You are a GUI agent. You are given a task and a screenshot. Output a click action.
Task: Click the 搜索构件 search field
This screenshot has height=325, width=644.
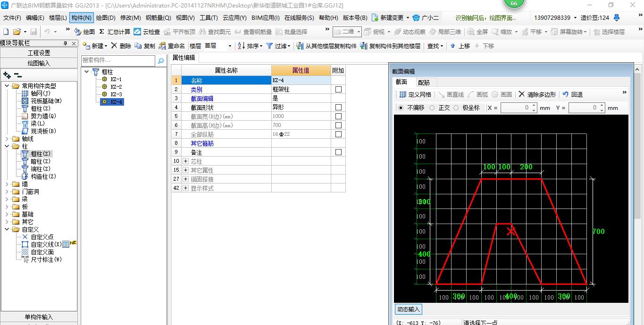[x=118, y=60]
